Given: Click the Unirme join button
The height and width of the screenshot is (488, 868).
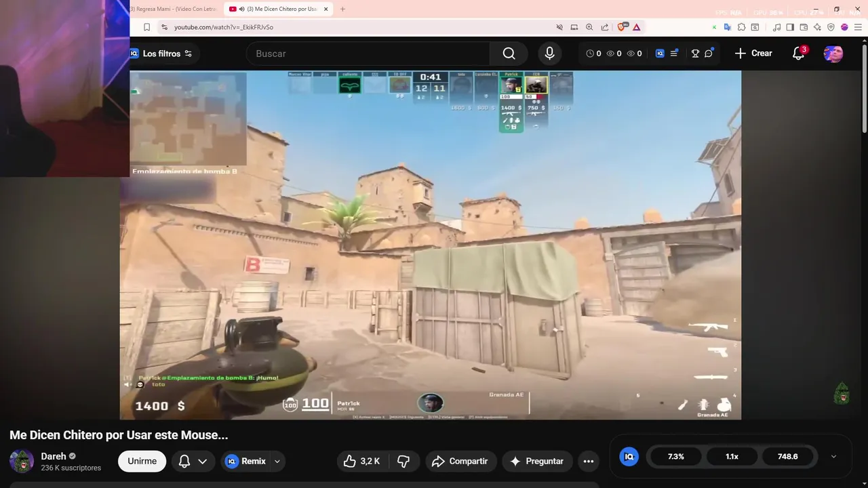Looking at the screenshot, I should 142,461.
